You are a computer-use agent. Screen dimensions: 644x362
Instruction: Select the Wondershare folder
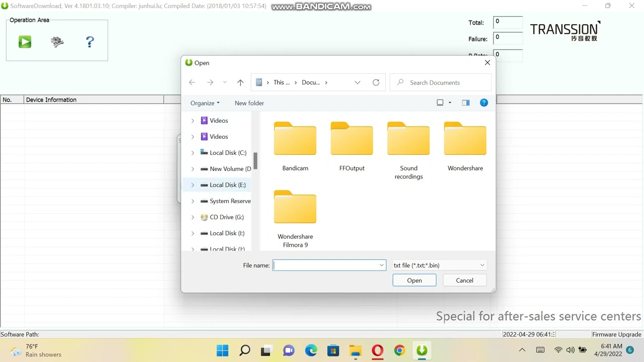pos(465,147)
